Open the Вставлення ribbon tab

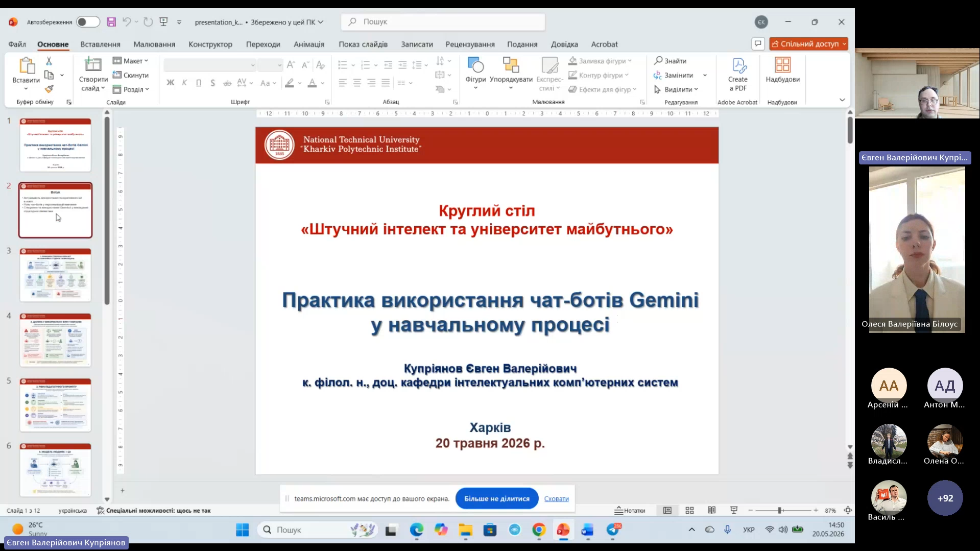(x=100, y=44)
